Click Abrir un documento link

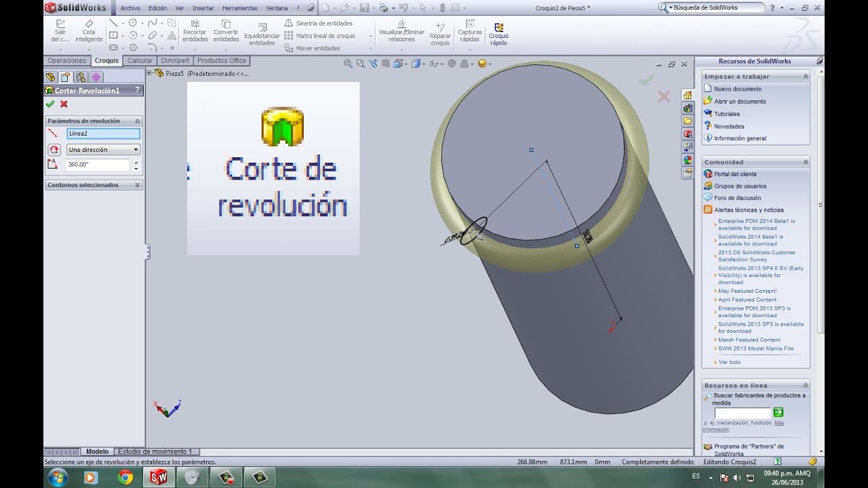(740, 102)
